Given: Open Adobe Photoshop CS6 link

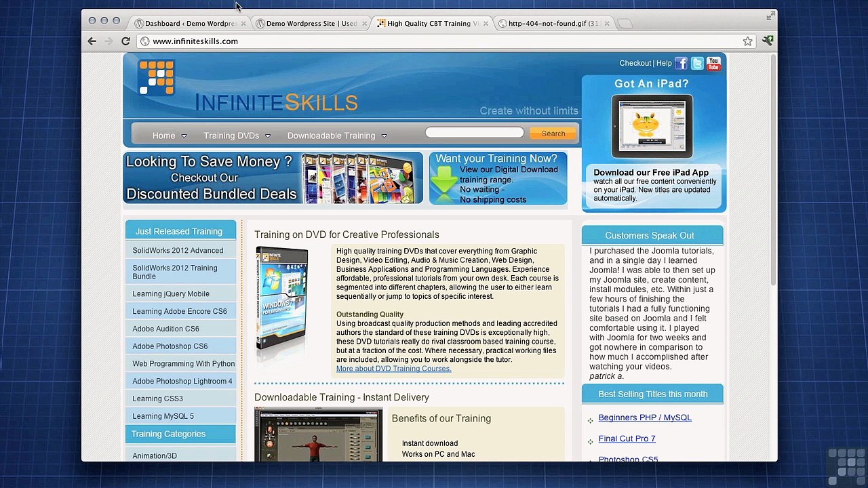Looking at the screenshot, I should [x=170, y=346].
